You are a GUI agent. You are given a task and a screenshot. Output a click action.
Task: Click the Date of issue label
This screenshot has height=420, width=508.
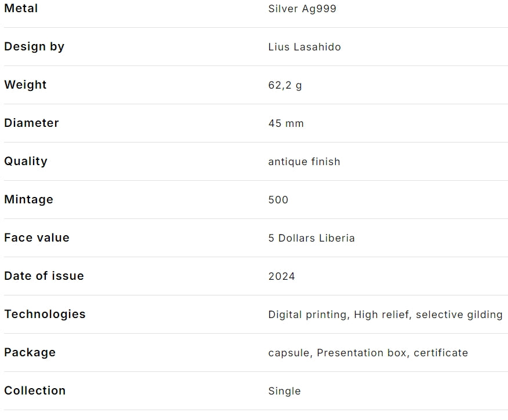(44, 276)
